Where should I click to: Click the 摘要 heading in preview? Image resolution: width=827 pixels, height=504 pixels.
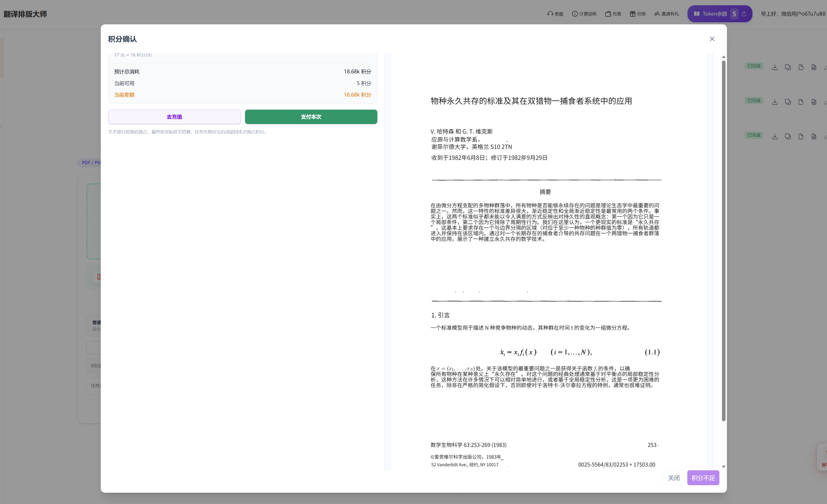pyautogui.click(x=545, y=192)
